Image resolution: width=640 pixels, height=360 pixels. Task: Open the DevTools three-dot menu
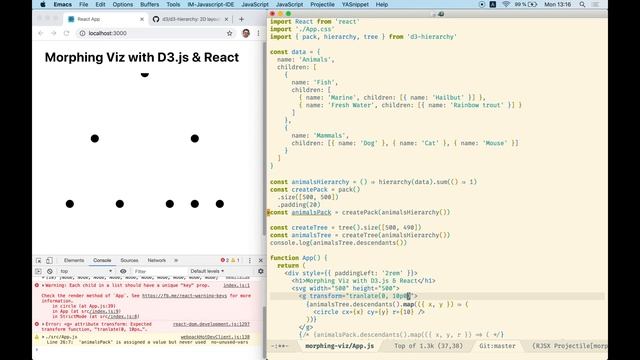250,260
